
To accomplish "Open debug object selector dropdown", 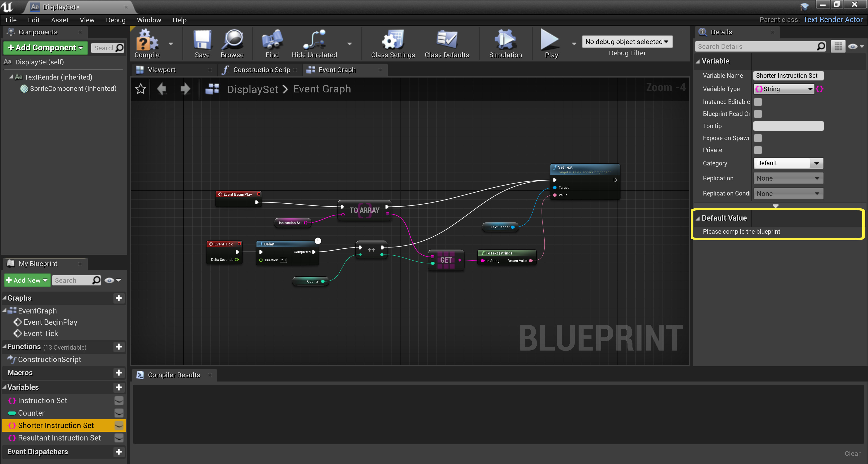I will pos(627,42).
